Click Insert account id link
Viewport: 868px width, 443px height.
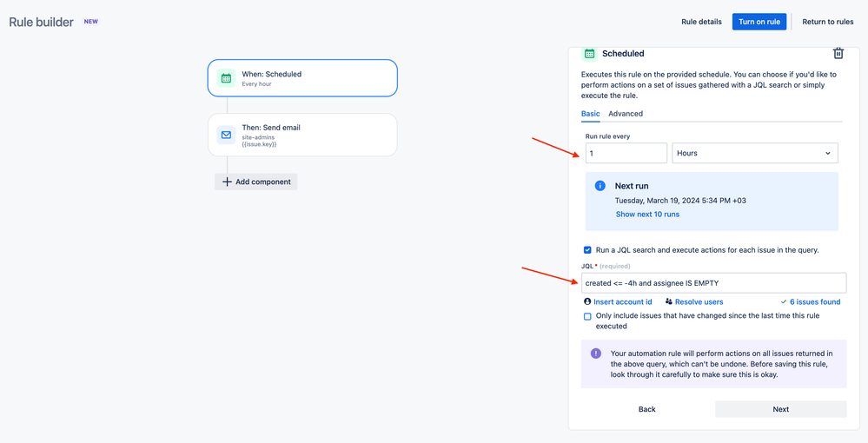pyautogui.click(x=623, y=301)
